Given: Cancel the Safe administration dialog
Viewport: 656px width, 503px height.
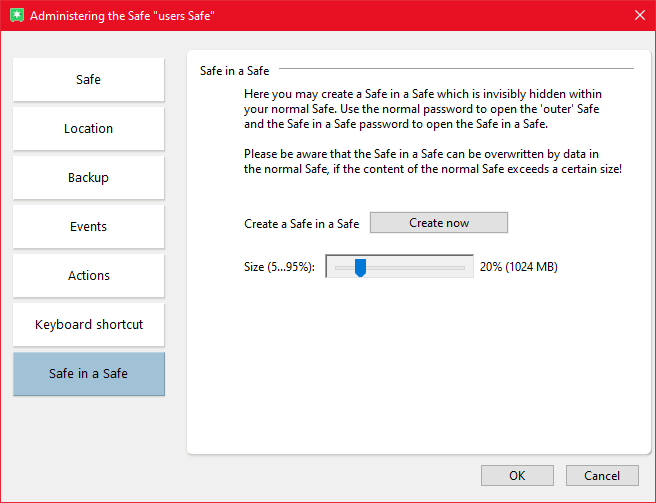Looking at the screenshot, I should [602, 476].
